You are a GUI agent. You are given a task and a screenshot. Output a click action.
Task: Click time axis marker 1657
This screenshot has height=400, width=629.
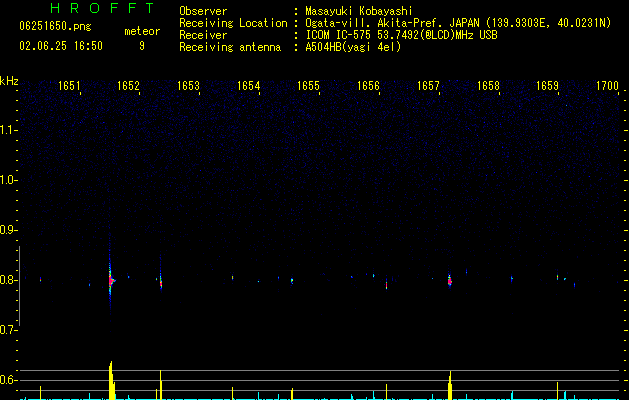pyautogui.click(x=428, y=86)
